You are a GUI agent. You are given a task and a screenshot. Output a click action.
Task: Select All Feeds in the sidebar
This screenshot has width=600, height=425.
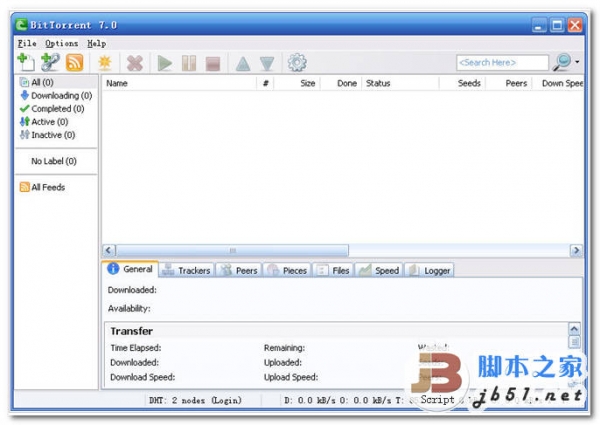43,187
